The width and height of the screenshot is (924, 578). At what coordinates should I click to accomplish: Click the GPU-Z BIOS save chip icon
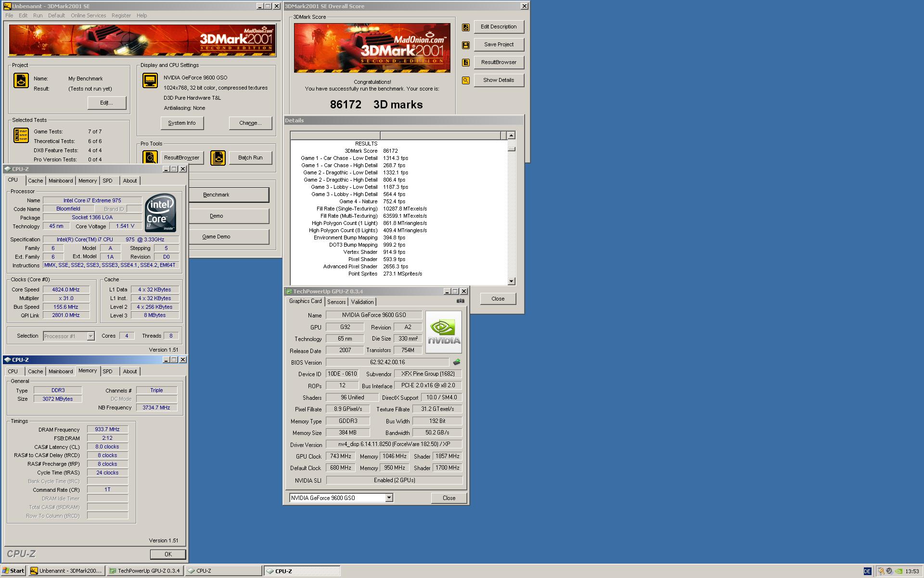[456, 362]
